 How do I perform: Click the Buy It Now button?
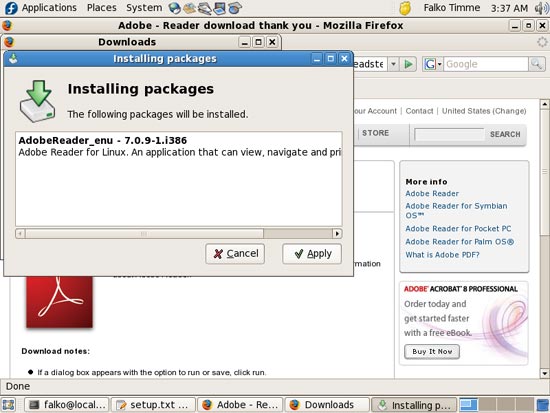pyautogui.click(x=432, y=352)
